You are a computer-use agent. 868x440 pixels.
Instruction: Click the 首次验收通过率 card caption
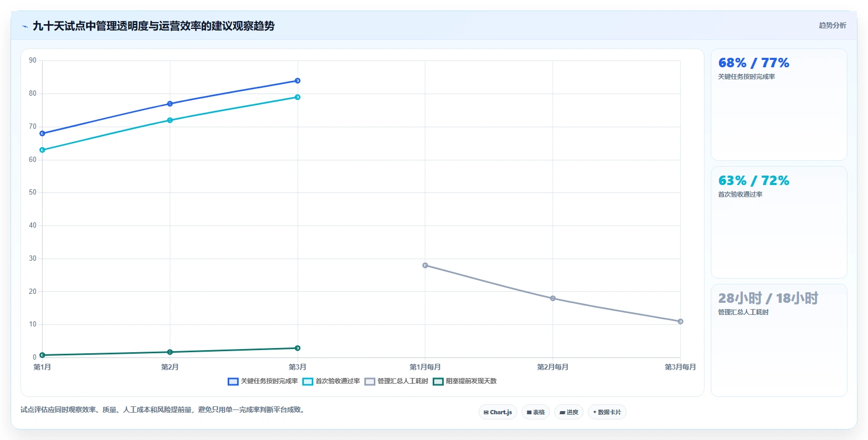740,195
